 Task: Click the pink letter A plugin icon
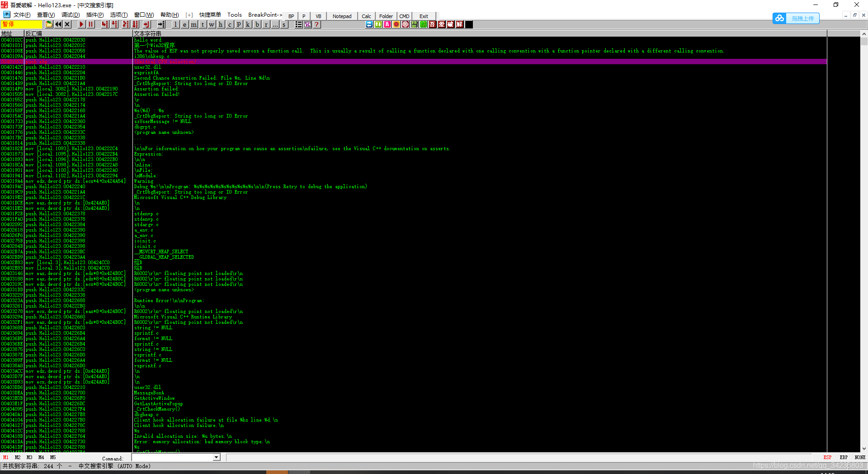(387, 24)
